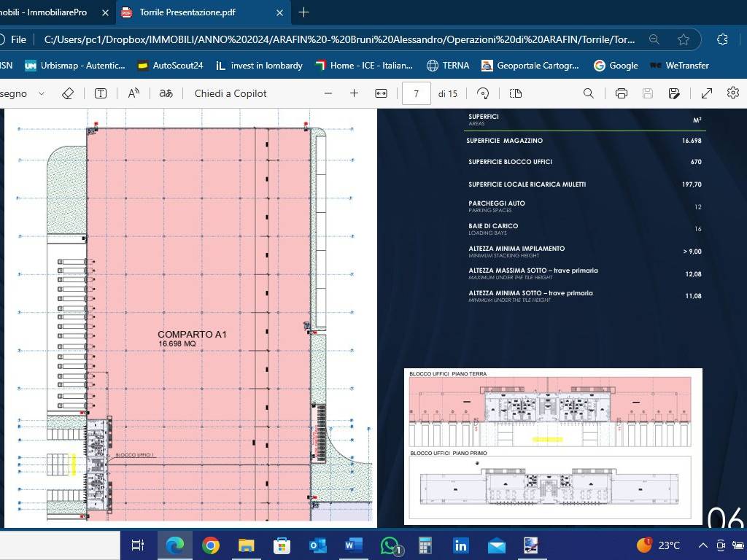747x560 pixels.
Task: Click PARCHEGGI AUTO label
Action: point(496,203)
